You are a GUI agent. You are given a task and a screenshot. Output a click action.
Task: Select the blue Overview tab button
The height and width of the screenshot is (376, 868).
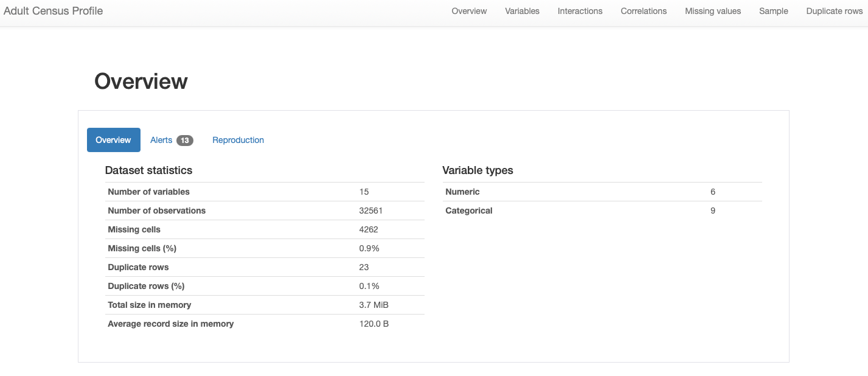[x=113, y=140]
